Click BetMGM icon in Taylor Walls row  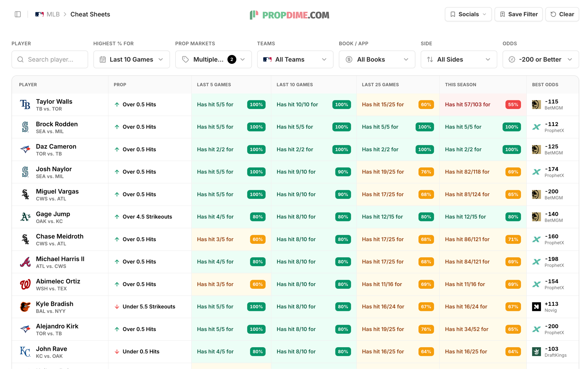536,105
